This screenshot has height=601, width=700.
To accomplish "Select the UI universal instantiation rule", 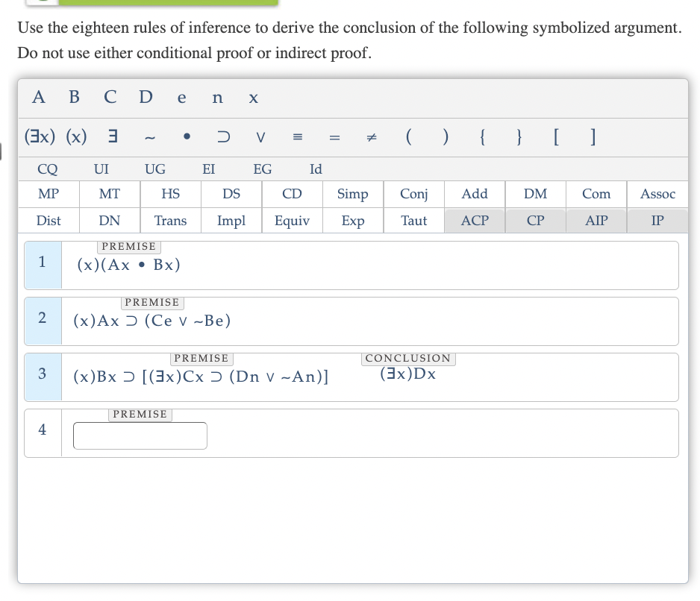I will point(101,169).
